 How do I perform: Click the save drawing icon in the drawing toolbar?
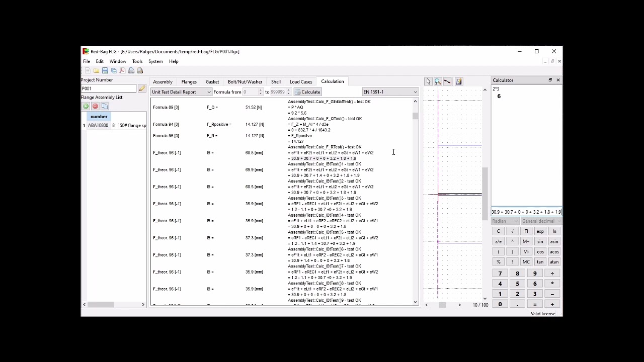(x=459, y=81)
